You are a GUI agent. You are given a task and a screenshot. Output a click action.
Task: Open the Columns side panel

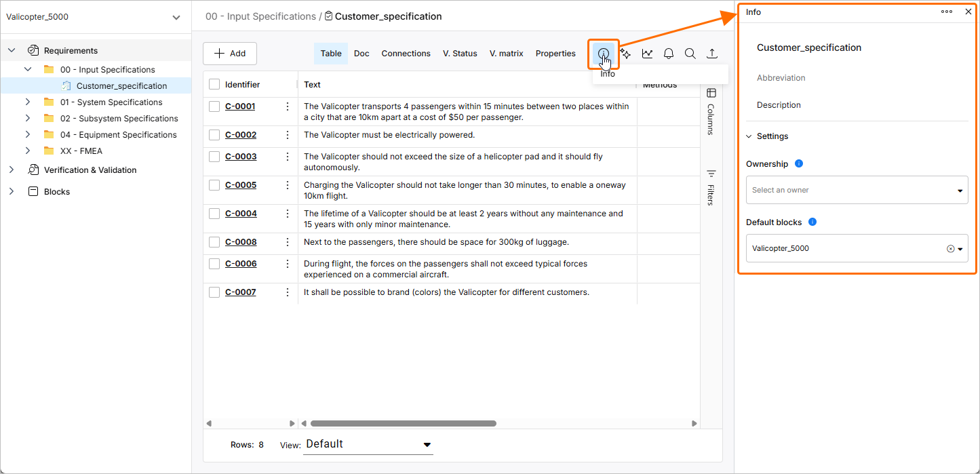(711, 111)
